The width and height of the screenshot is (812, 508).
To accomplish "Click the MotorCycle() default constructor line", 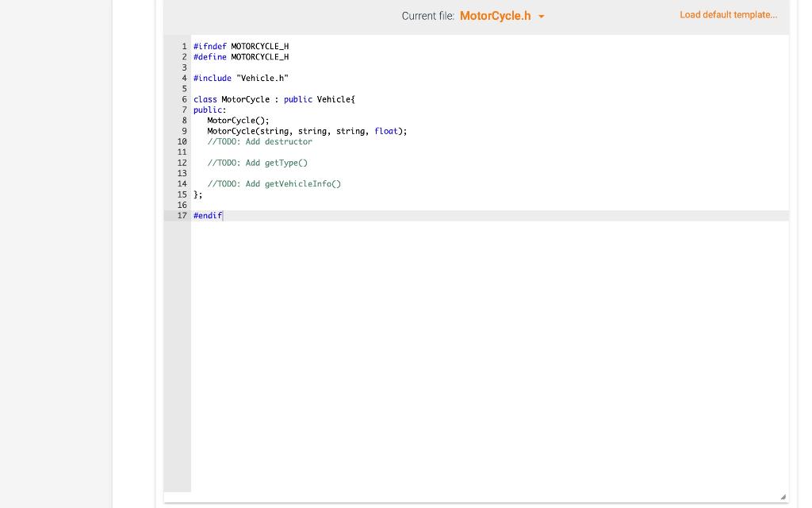I will point(237,120).
